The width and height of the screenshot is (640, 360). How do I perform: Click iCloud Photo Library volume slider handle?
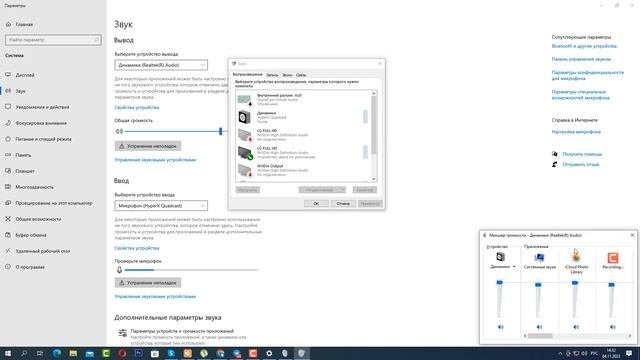pyautogui.click(x=575, y=283)
